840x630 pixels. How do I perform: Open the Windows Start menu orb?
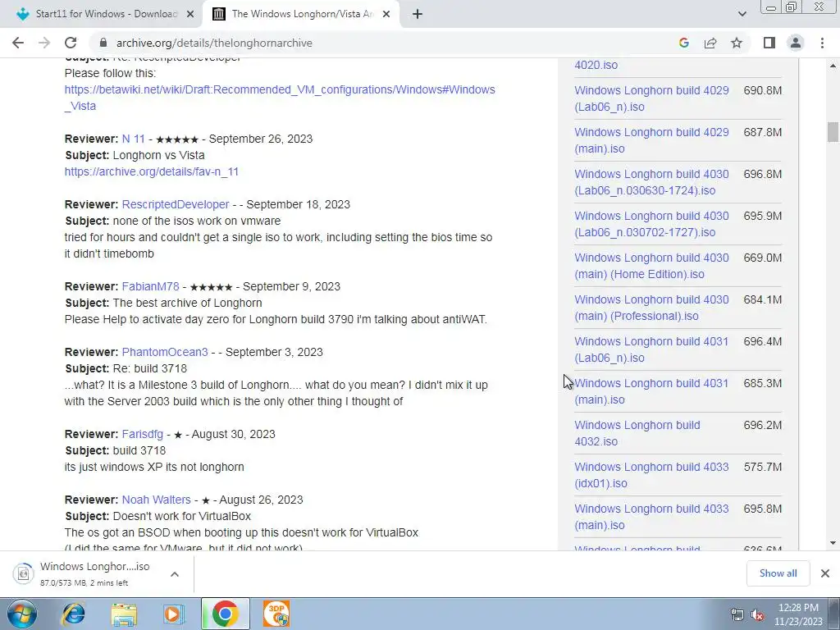point(22,614)
